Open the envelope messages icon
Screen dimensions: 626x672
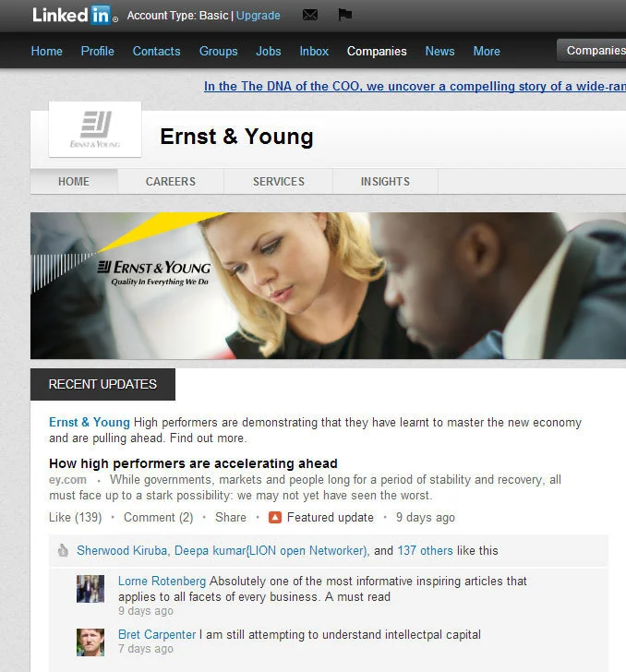click(310, 15)
